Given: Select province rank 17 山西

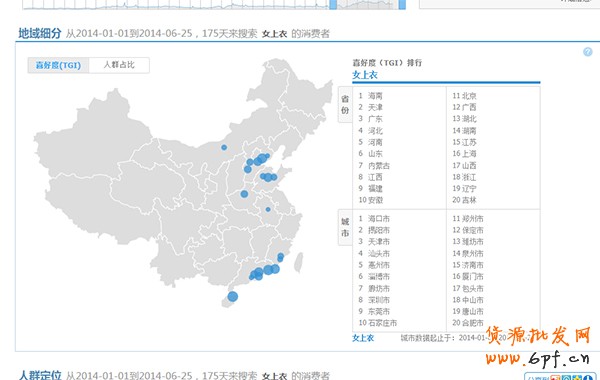Looking at the screenshot, I should click(x=464, y=165).
